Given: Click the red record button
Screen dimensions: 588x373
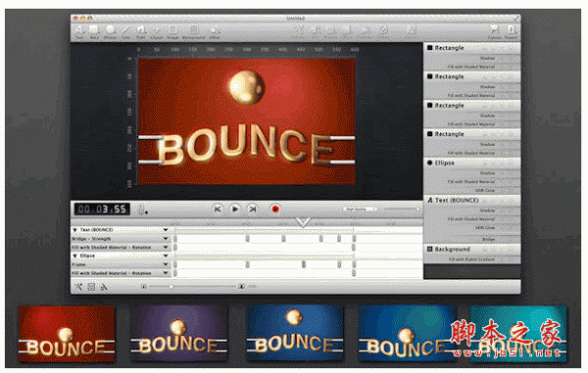Looking at the screenshot, I should 274,209.
